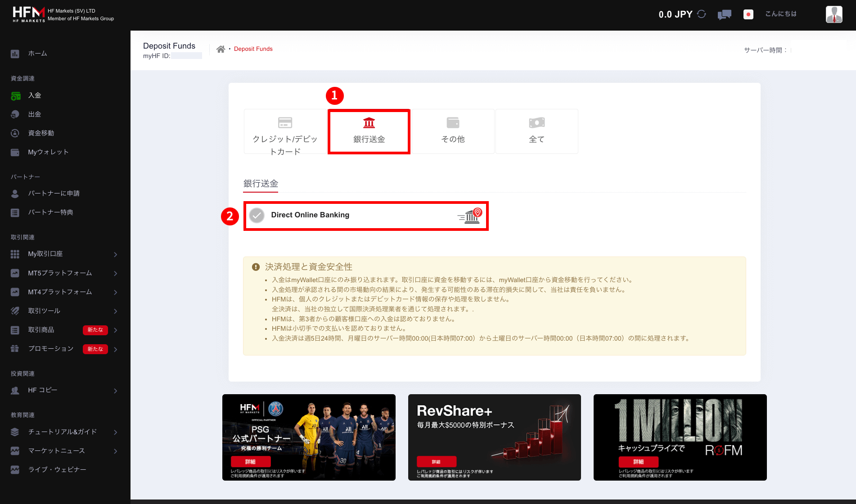Open the HF コピー submenu

pyautogui.click(x=43, y=390)
